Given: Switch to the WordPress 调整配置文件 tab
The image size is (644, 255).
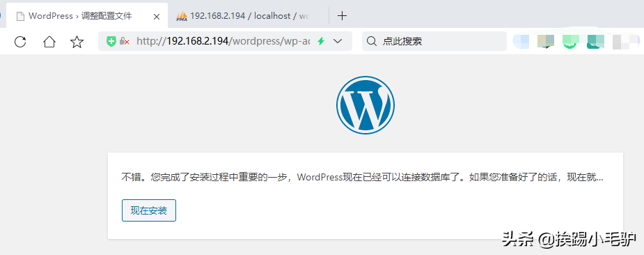Looking at the screenshot, I should click(x=88, y=16).
